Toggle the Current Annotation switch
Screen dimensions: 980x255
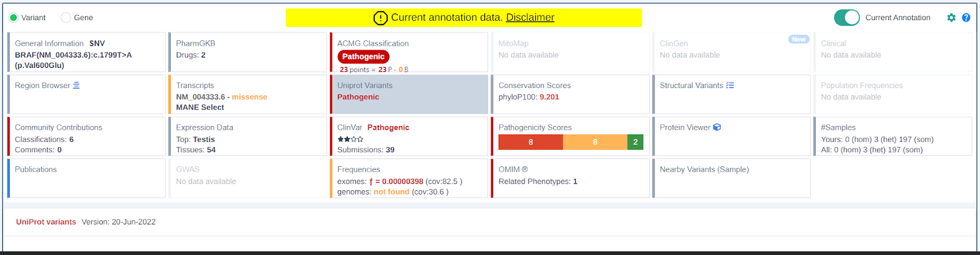click(847, 18)
